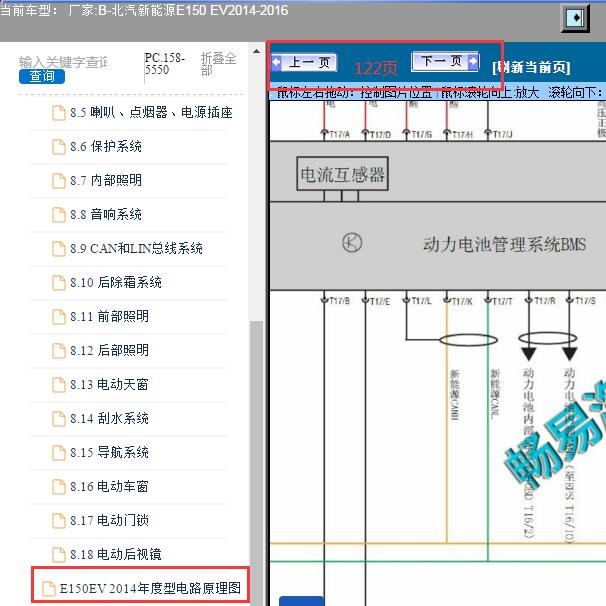Click the 电流互感器 box in the diagram

[342, 174]
